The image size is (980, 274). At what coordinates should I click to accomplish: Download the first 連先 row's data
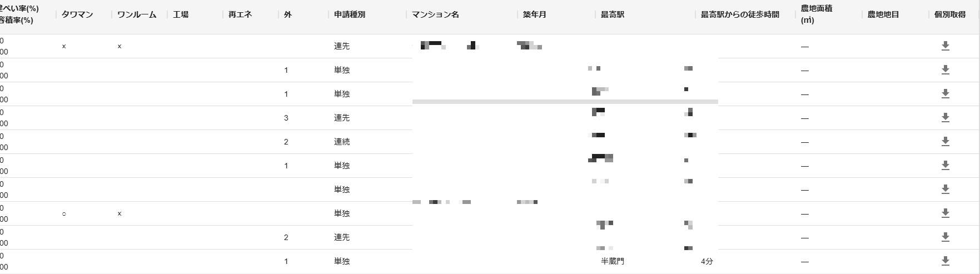point(945,46)
